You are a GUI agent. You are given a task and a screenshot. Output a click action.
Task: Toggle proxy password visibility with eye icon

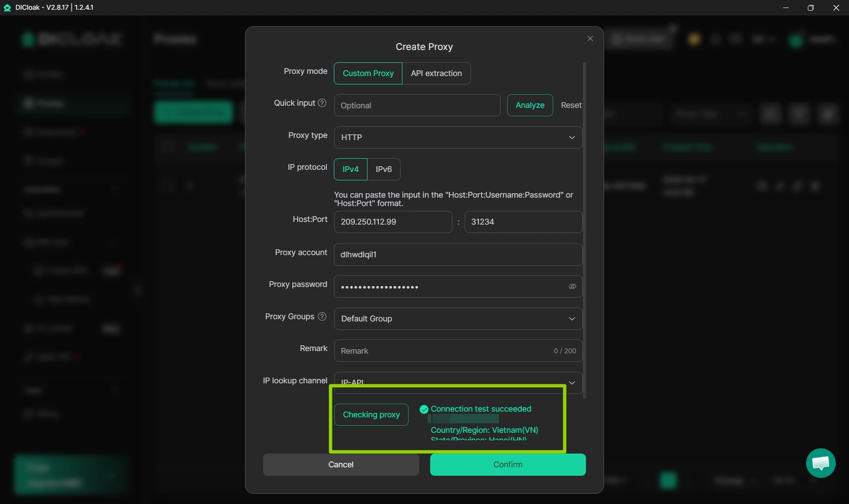pos(572,286)
